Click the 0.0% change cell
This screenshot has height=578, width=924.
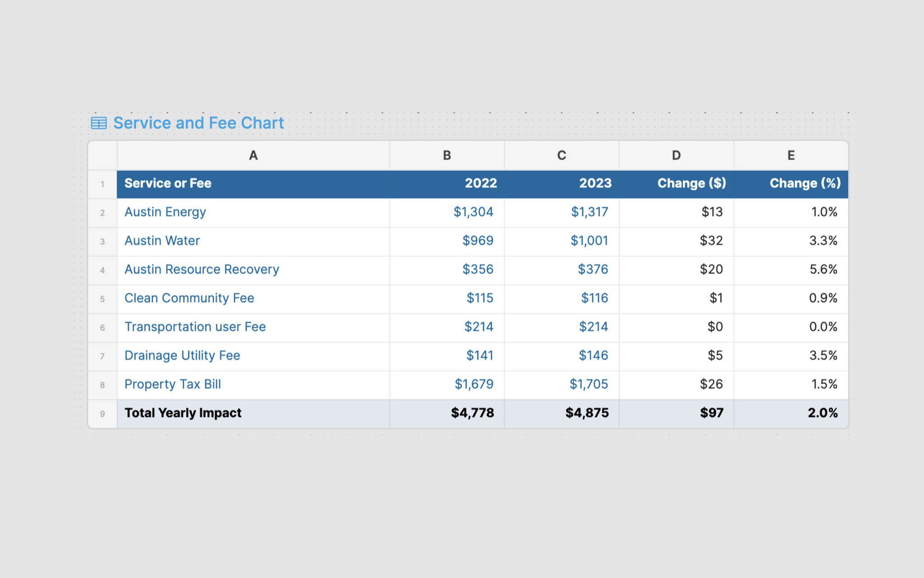791,327
